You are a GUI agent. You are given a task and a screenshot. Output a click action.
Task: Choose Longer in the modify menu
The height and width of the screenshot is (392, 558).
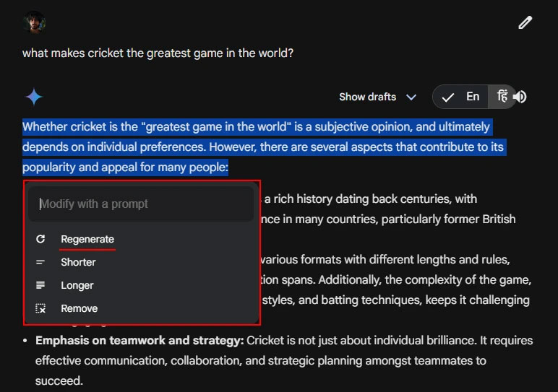click(x=77, y=285)
